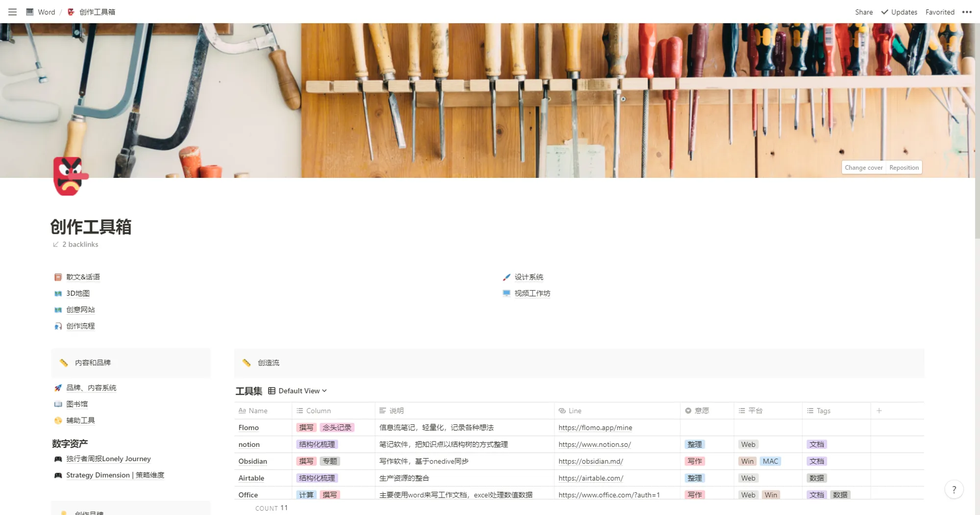The image size is (980, 515).
Task: Open the airtable.com URL
Action: 590,478
